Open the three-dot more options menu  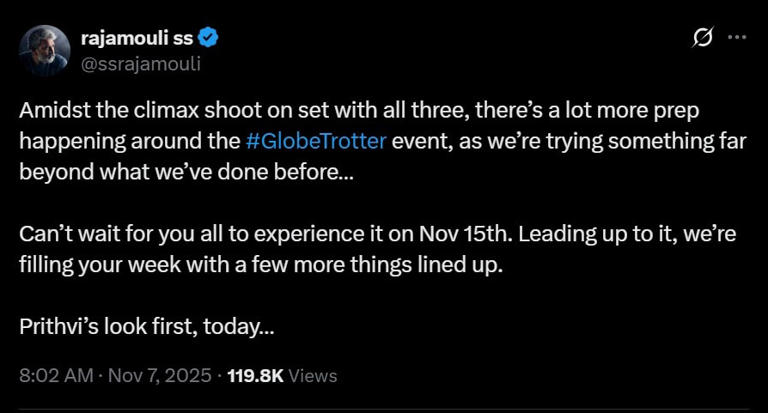(x=737, y=37)
